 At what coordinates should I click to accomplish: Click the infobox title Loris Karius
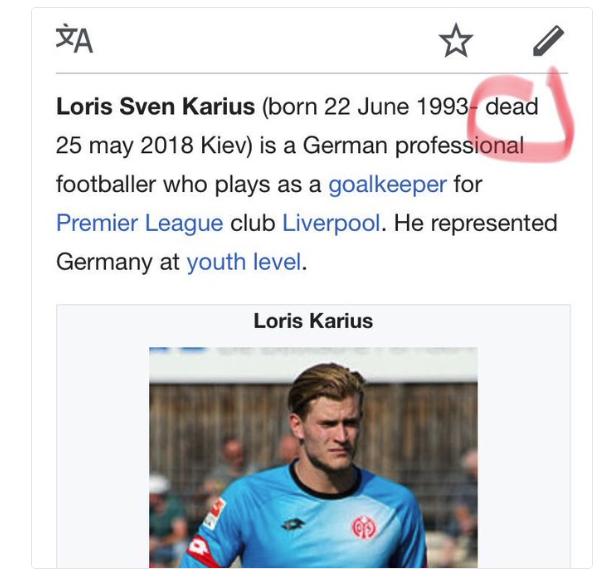[313, 321]
